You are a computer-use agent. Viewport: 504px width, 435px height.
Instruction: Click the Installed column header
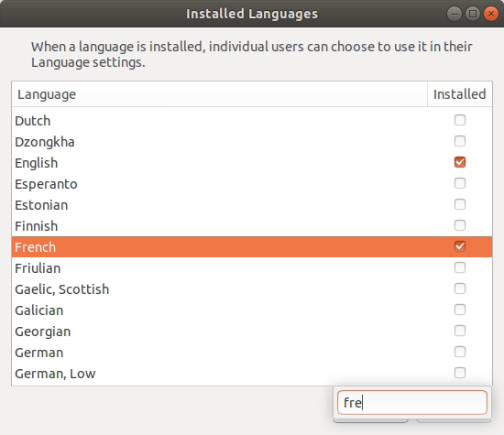[460, 94]
